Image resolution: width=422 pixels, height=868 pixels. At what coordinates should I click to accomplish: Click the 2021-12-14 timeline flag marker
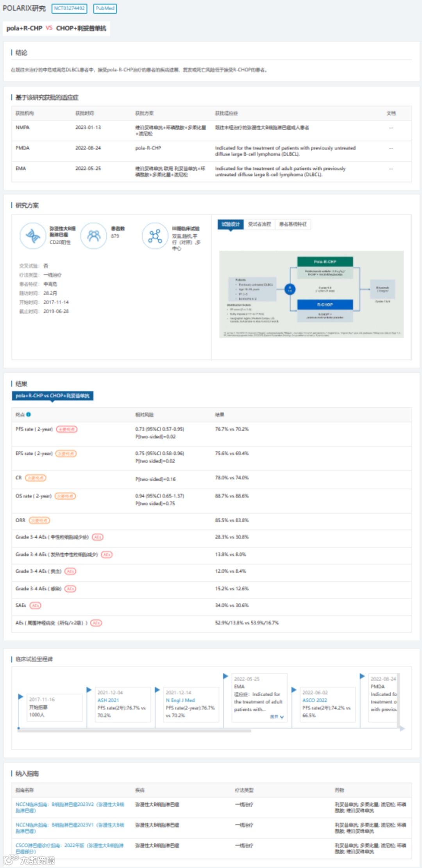tap(157, 690)
